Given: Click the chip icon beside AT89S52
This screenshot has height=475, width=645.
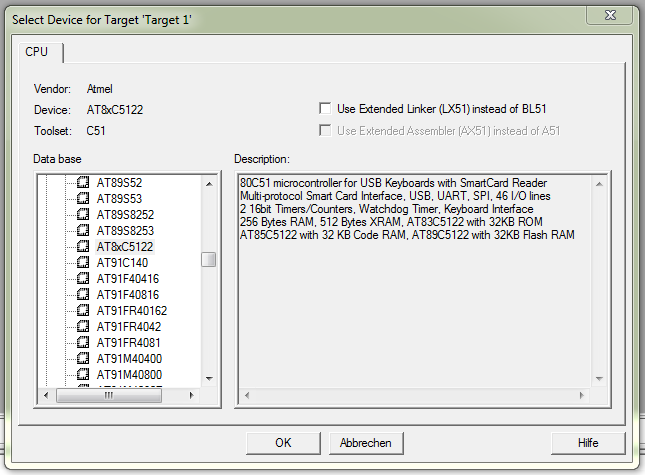Looking at the screenshot, I should point(83,182).
